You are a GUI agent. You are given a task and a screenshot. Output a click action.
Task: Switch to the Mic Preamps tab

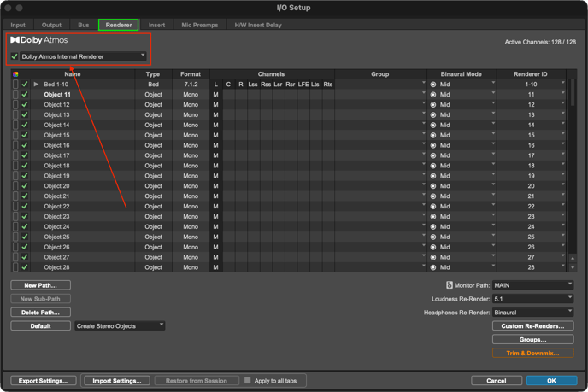[x=199, y=25]
